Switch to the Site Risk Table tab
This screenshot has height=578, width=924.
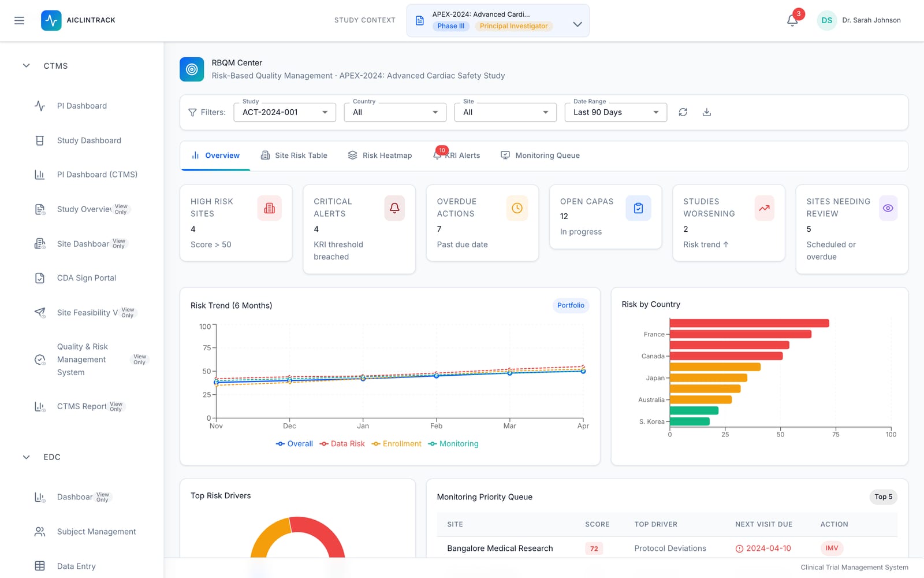[294, 155]
